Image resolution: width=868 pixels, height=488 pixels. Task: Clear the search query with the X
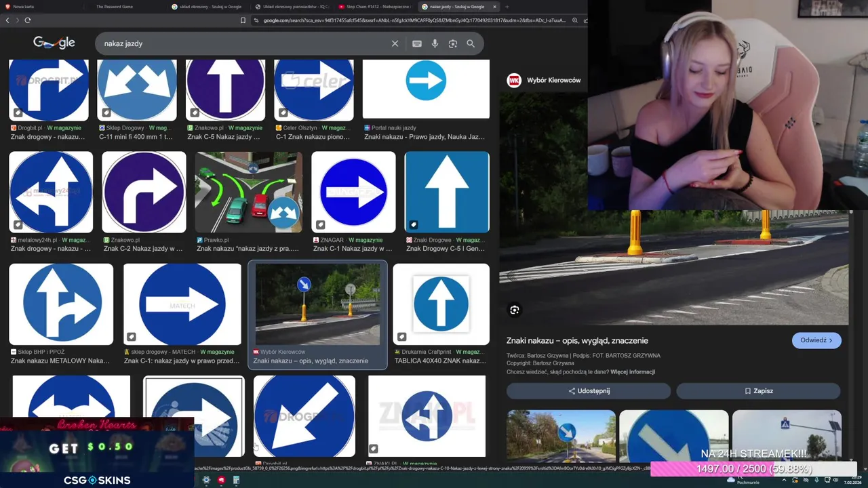click(x=395, y=43)
